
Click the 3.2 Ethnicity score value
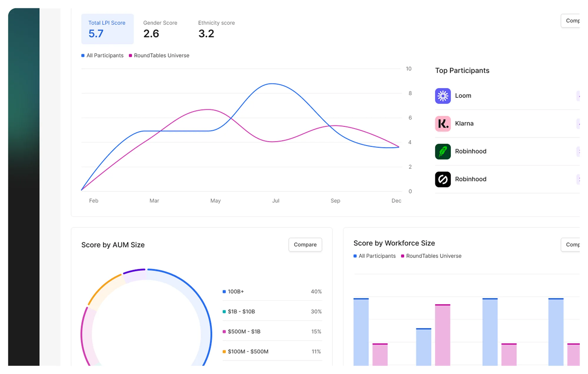coord(206,34)
